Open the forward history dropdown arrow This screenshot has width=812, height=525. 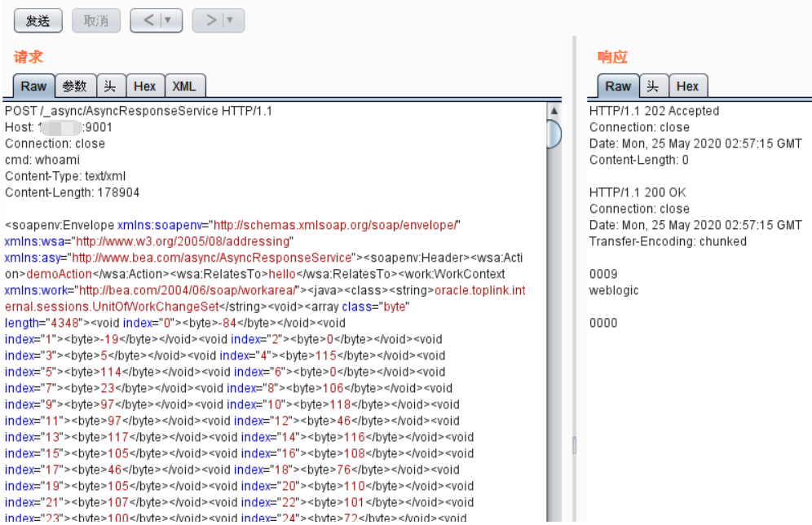coord(231,20)
